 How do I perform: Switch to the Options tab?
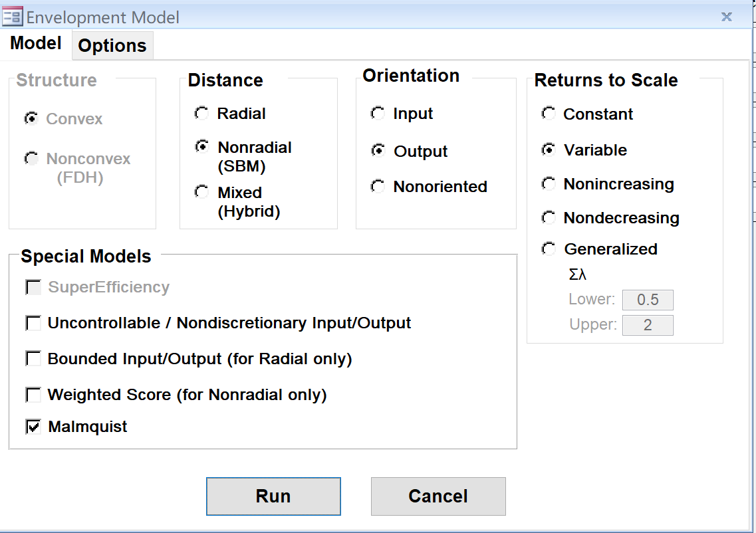tap(112, 46)
